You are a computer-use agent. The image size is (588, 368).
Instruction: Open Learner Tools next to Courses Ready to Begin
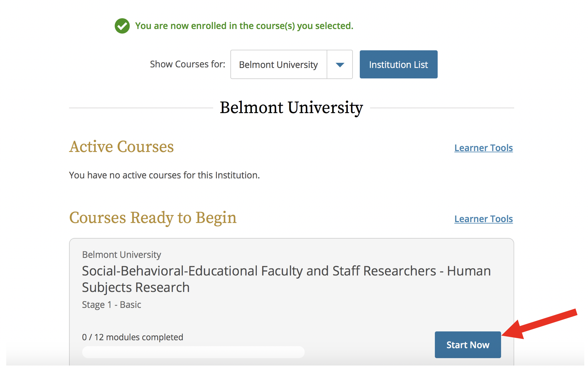tap(483, 219)
